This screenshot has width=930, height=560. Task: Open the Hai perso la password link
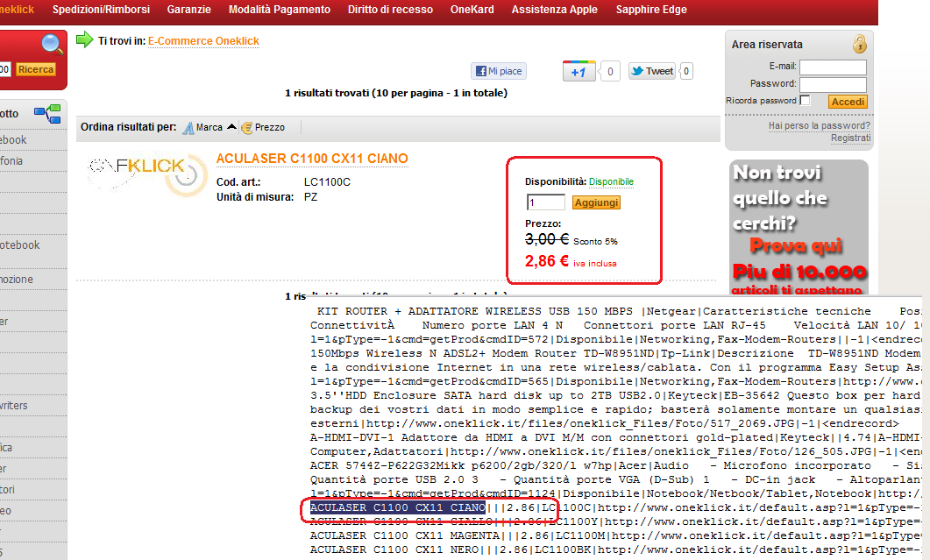tap(819, 126)
